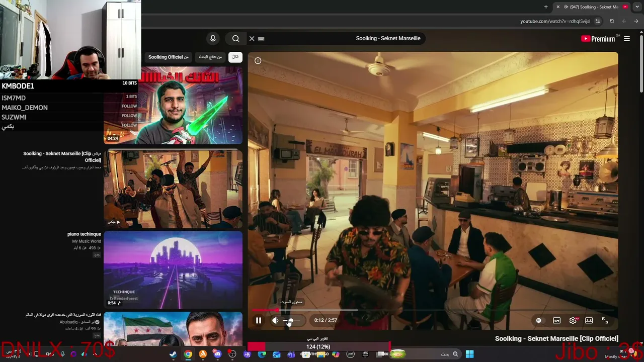Select the 'Soolking Officiel' filter chip
The image size is (644, 362).
click(169, 57)
